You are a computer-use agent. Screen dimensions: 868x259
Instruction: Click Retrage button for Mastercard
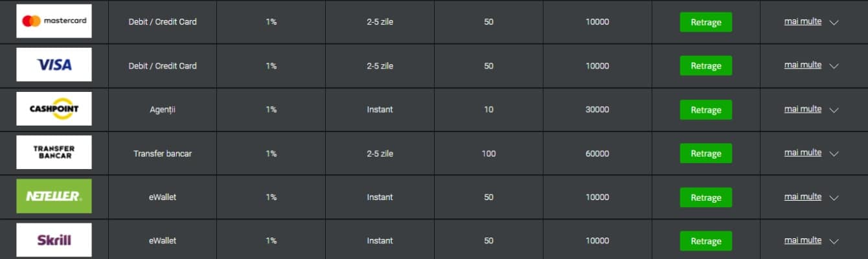pyautogui.click(x=706, y=22)
